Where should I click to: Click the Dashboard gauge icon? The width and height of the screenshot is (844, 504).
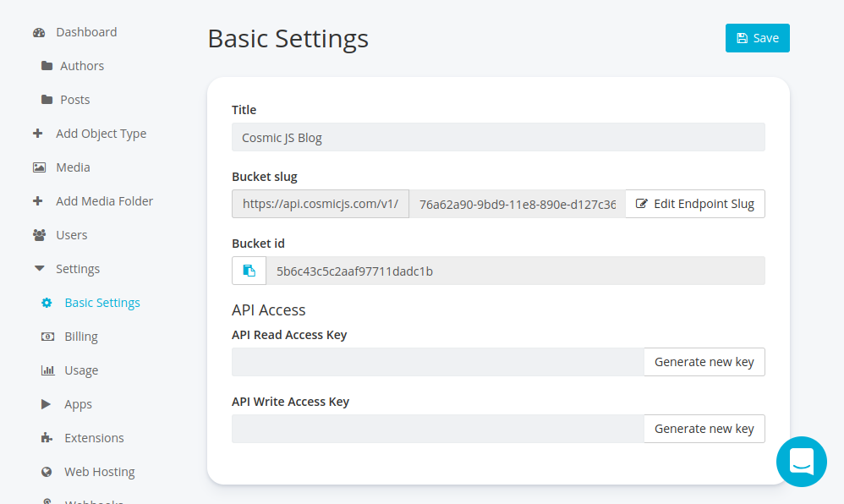(39, 33)
